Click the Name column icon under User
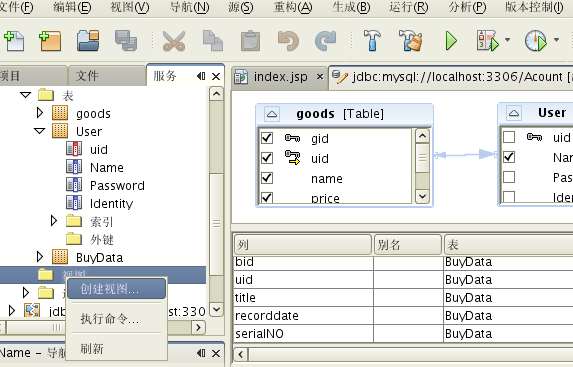 (x=74, y=167)
